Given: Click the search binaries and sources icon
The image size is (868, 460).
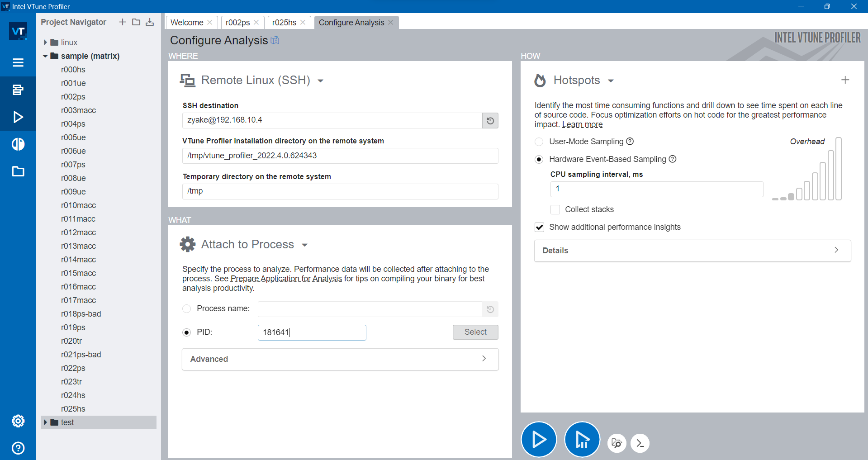Looking at the screenshot, I should (x=617, y=443).
